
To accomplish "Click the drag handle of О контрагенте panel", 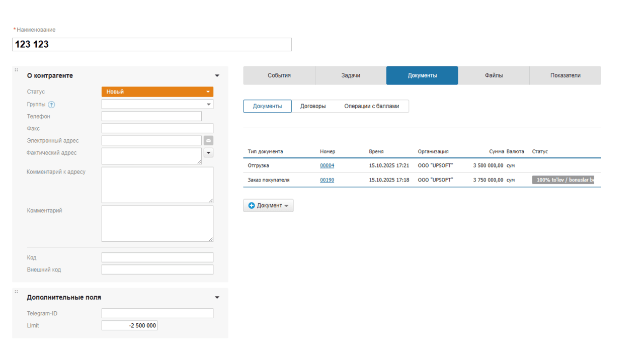I will [16, 70].
